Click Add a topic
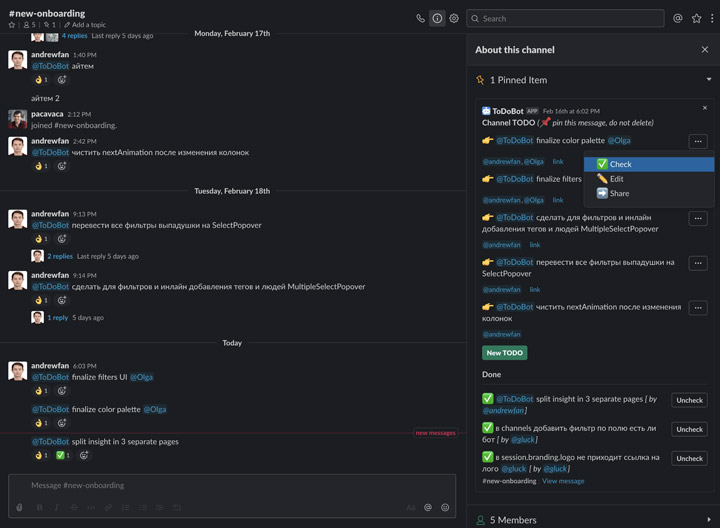 pos(85,25)
